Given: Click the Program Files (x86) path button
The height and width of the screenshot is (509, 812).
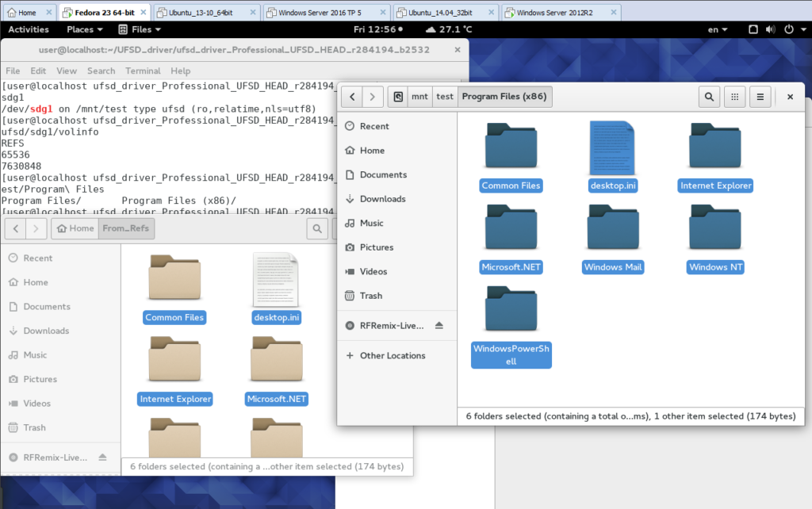Looking at the screenshot, I should click(504, 97).
